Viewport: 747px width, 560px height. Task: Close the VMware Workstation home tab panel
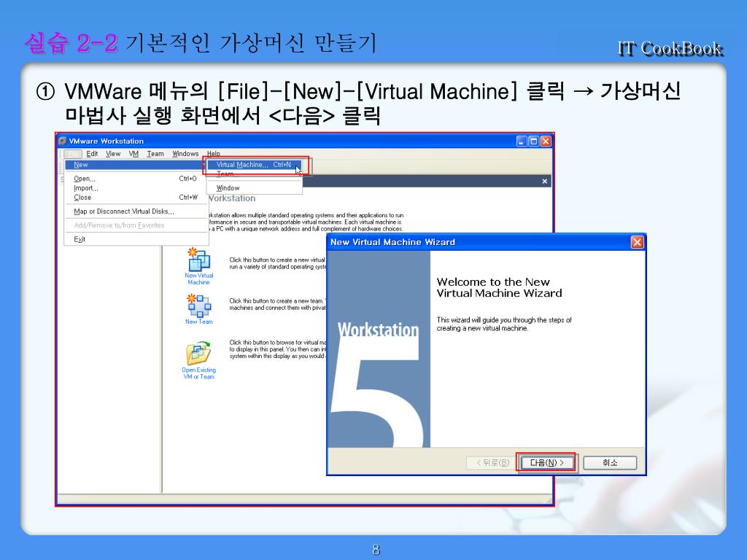pyautogui.click(x=544, y=182)
